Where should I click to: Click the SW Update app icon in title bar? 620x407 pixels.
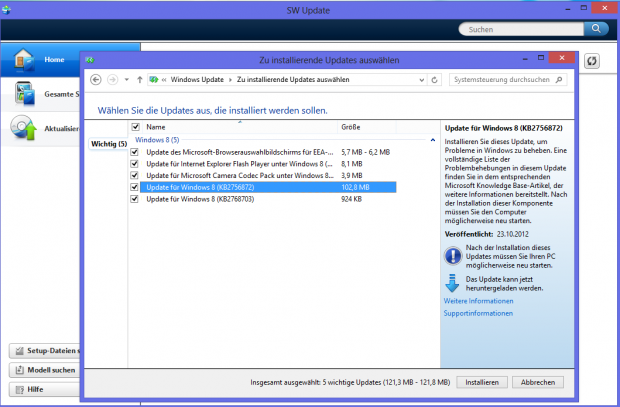tap(6, 10)
